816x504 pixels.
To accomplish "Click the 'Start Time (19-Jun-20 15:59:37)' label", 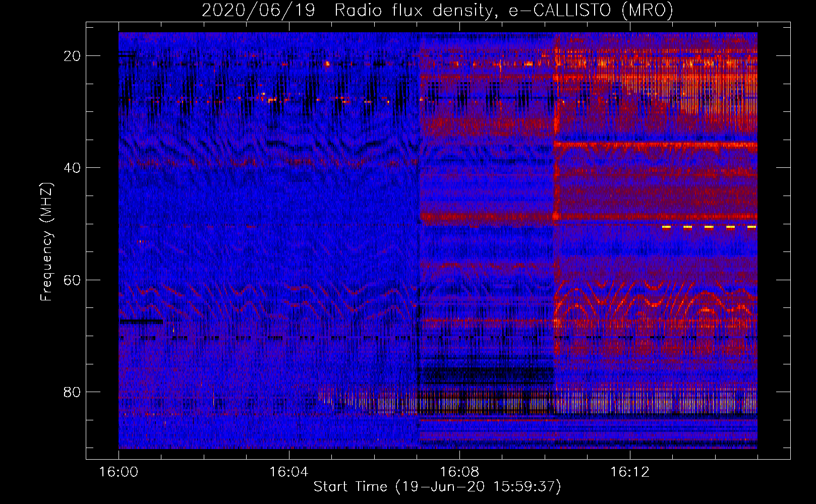I will pyautogui.click(x=437, y=487).
